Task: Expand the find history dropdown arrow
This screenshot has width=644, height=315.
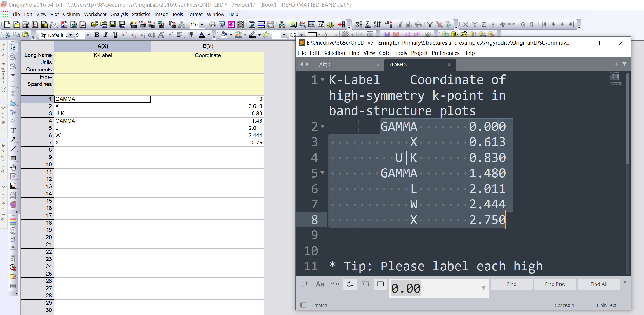Action: click(483, 288)
